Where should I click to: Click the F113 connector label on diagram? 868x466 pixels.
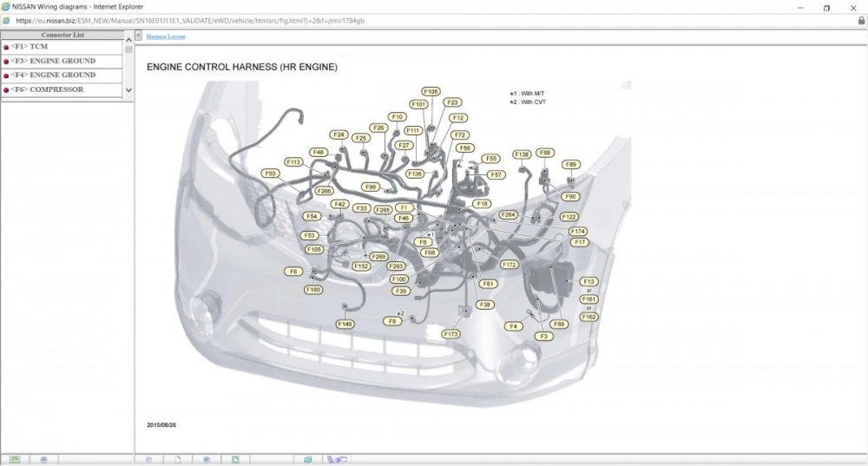coord(293,162)
